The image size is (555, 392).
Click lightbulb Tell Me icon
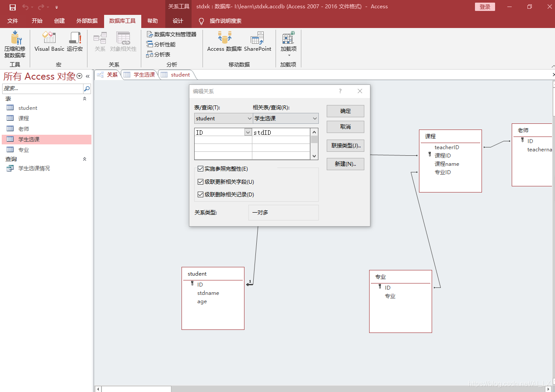(202, 21)
